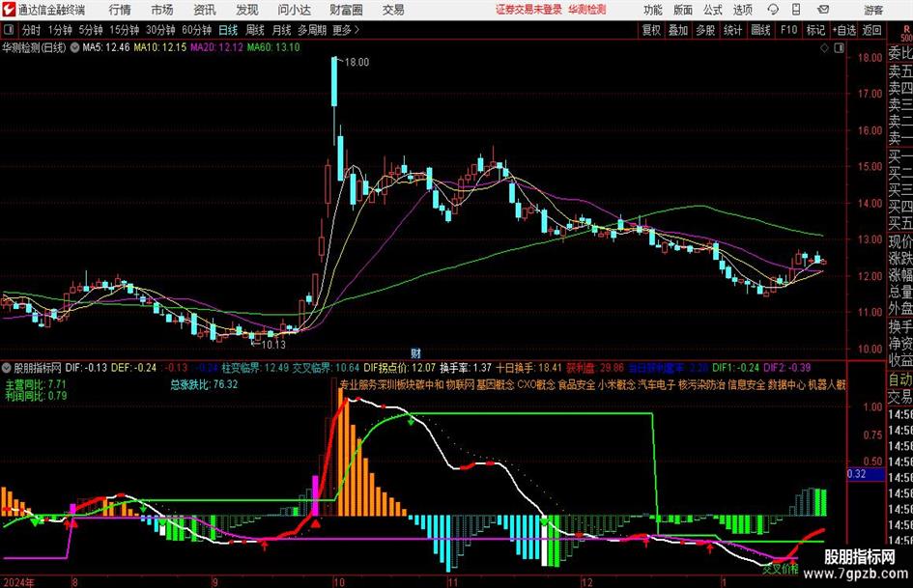The image size is (913, 588).
Task: Open the mobile phone icon
Action: [796, 10]
